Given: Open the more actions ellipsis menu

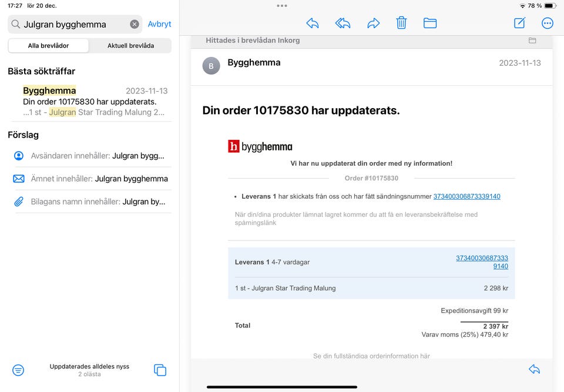Looking at the screenshot, I should [548, 24].
